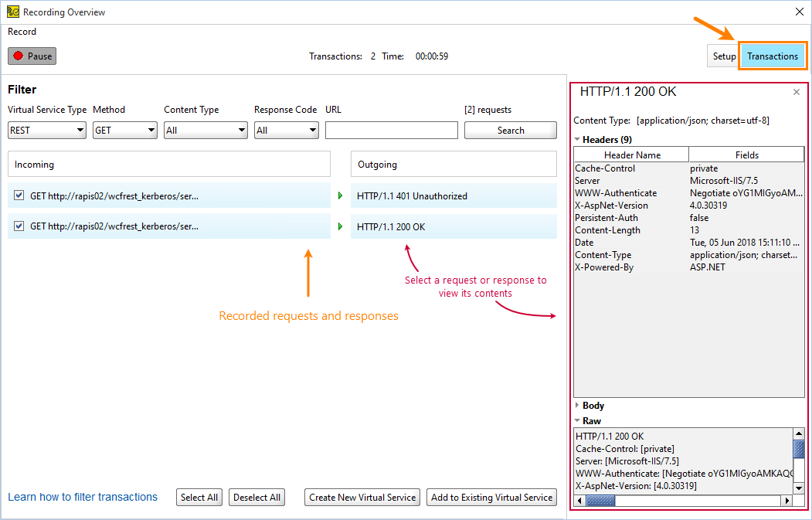Click the Deselect All button
The width and height of the screenshot is (812, 520).
click(257, 497)
